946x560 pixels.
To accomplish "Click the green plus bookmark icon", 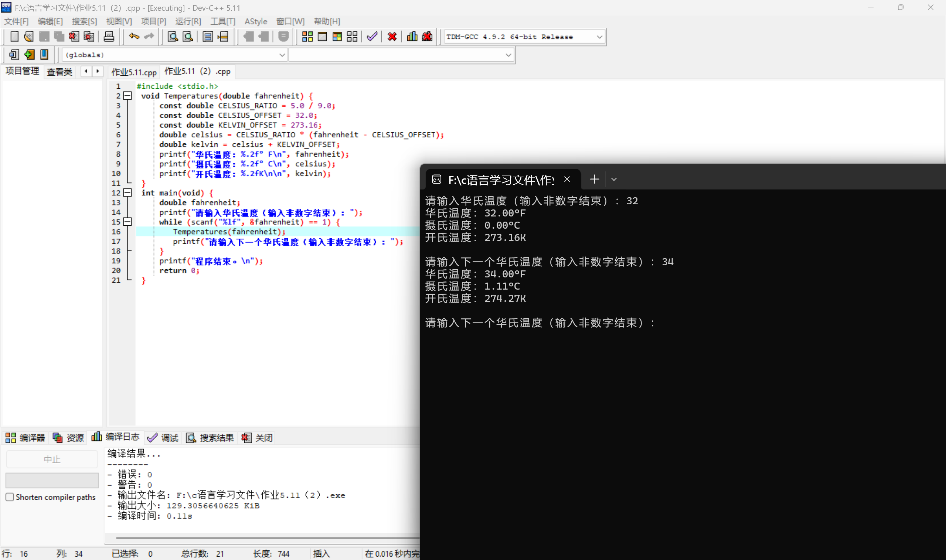I will pyautogui.click(x=29, y=55).
